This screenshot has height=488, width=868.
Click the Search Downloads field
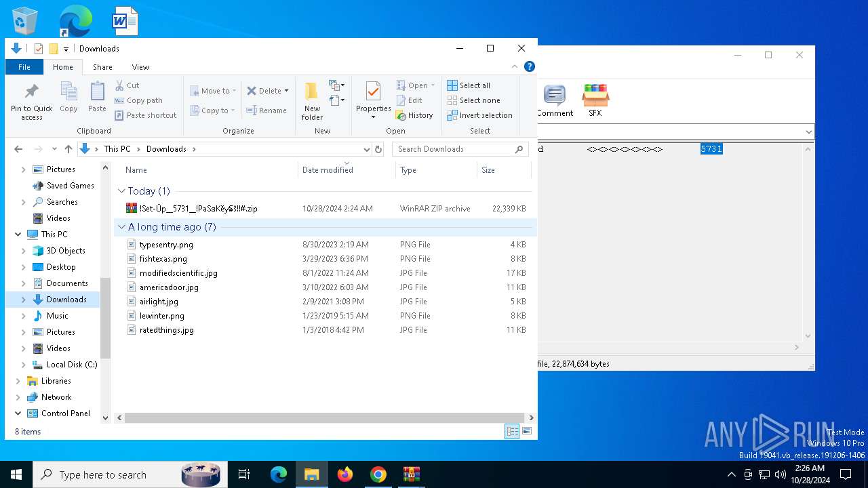point(460,149)
